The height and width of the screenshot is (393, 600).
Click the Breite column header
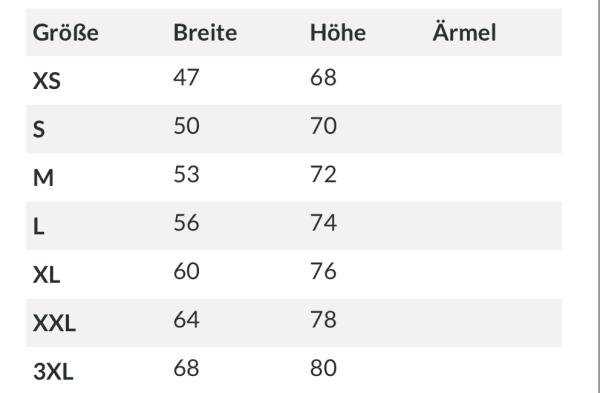coord(205,33)
